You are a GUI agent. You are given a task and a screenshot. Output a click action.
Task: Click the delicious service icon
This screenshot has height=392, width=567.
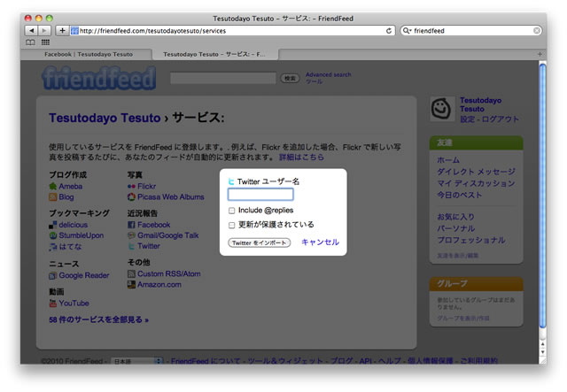53,225
